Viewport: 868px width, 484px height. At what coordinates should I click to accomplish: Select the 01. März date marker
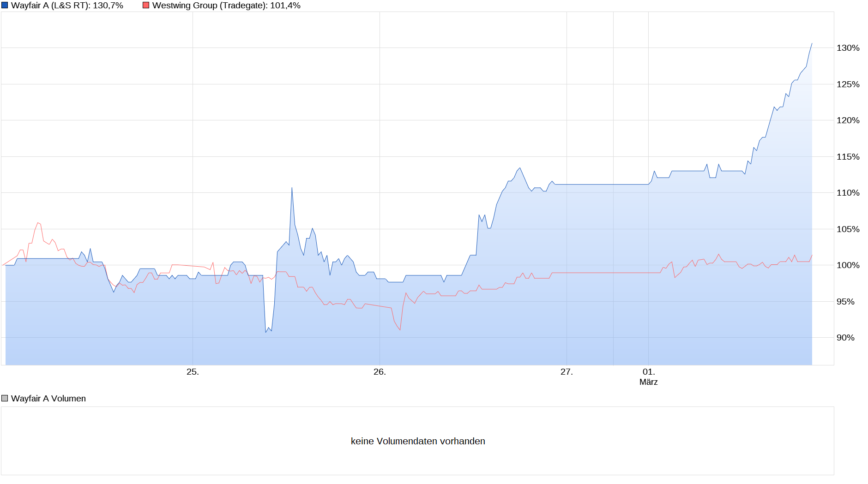point(648,376)
